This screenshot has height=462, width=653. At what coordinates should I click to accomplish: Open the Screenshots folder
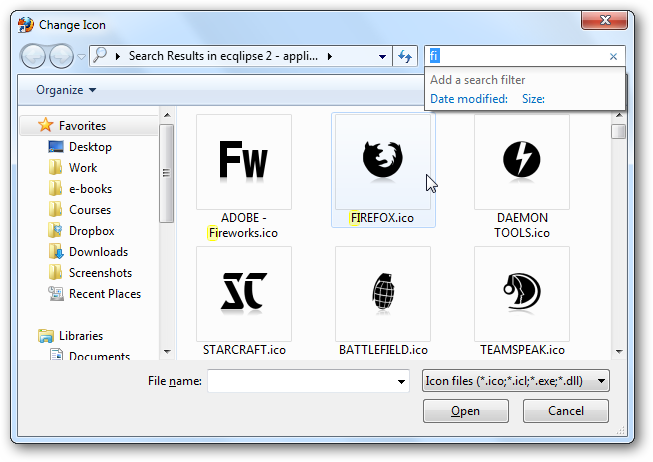100,273
